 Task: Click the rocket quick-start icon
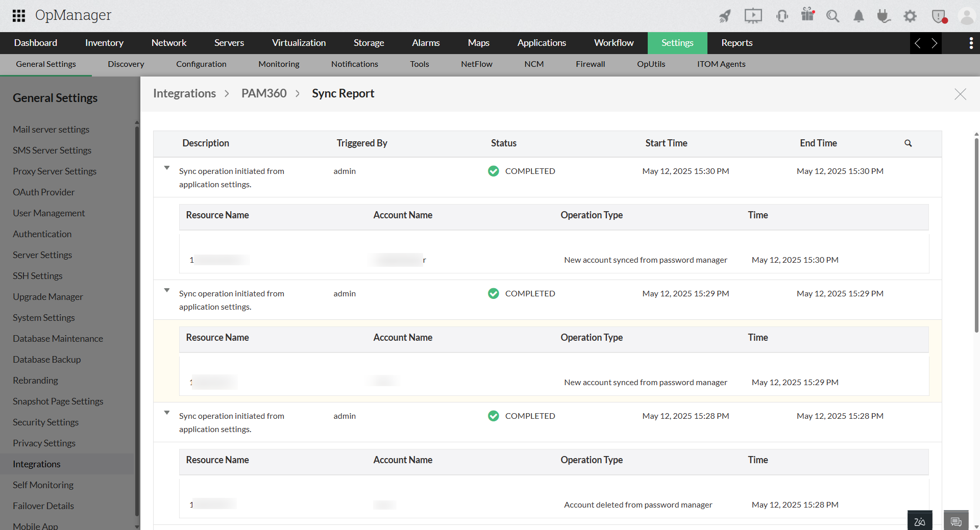click(x=725, y=16)
